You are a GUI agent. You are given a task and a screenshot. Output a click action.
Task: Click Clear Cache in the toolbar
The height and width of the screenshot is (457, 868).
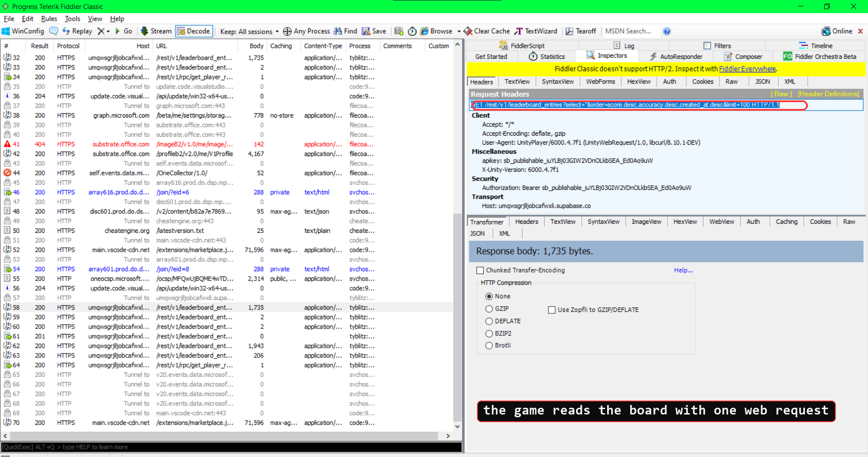(487, 31)
